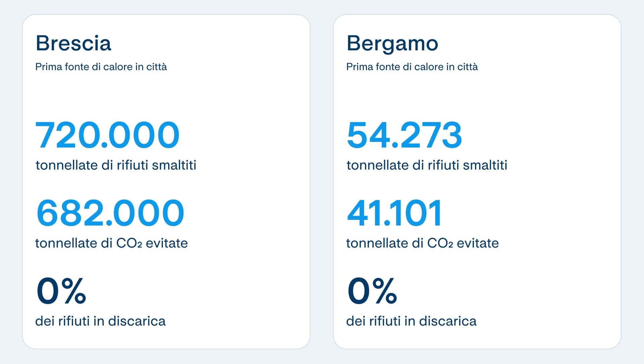Click Brescia's 'Prima fonte di calore' subtitle
Viewport: 644px width, 364px height.
pos(101,67)
